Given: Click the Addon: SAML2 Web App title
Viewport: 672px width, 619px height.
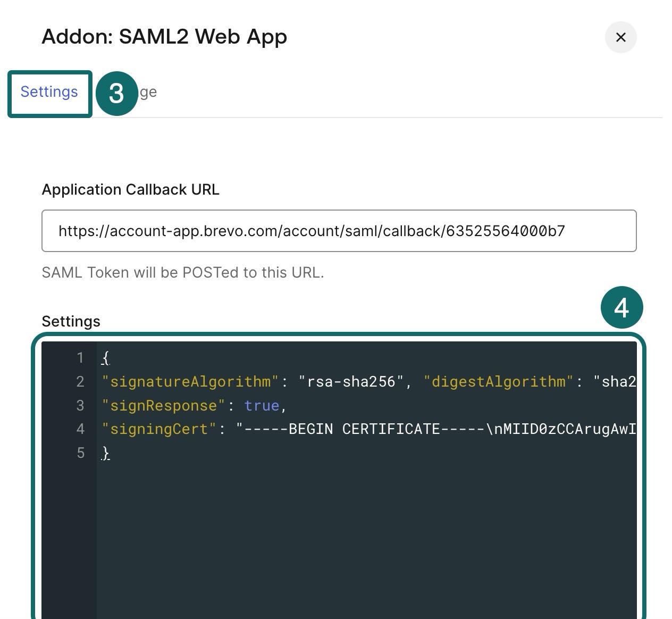Looking at the screenshot, I should point(164,37).
